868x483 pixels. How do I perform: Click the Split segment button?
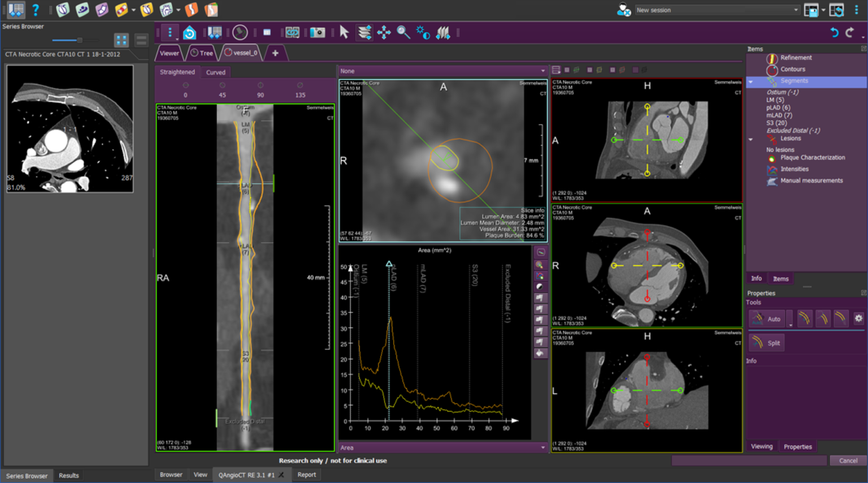point(767,343)
